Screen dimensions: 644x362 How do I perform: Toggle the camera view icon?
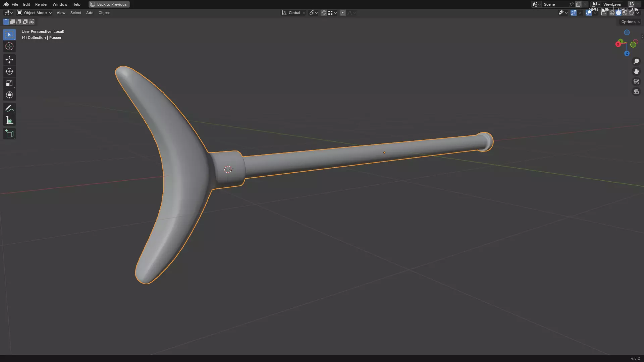pos(636,81)
